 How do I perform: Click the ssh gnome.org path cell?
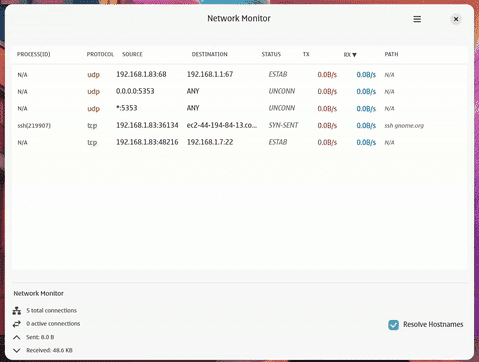pos(404,126)
